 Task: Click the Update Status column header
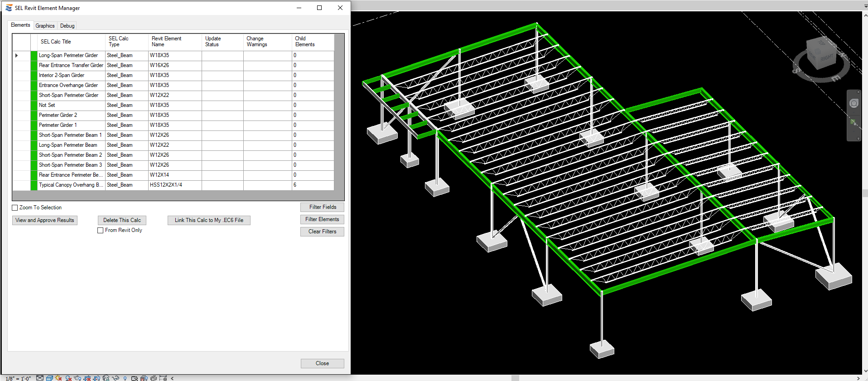point(222,42)
